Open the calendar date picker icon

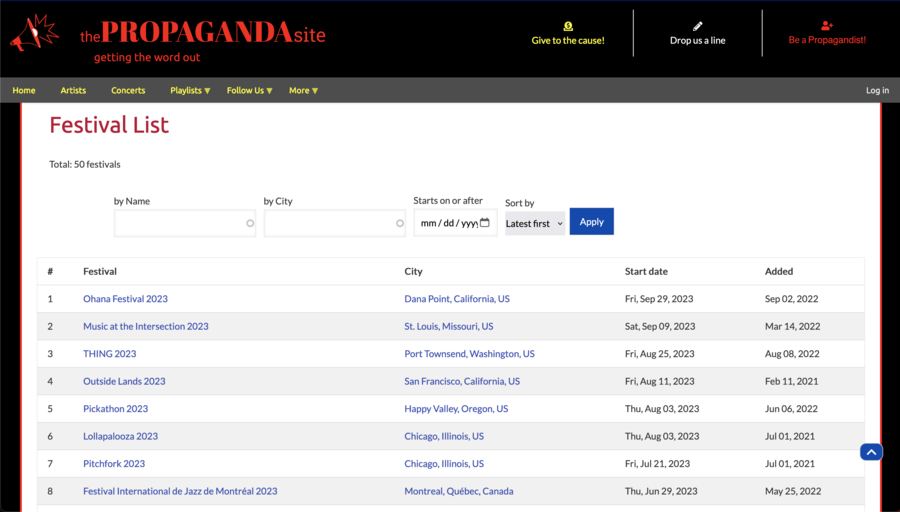click(x=485, y=223)
